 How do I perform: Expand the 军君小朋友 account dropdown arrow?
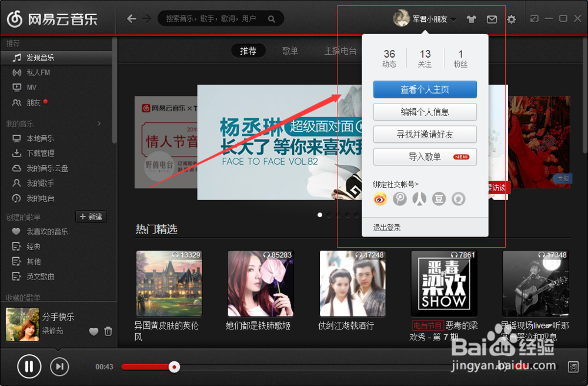453,19
